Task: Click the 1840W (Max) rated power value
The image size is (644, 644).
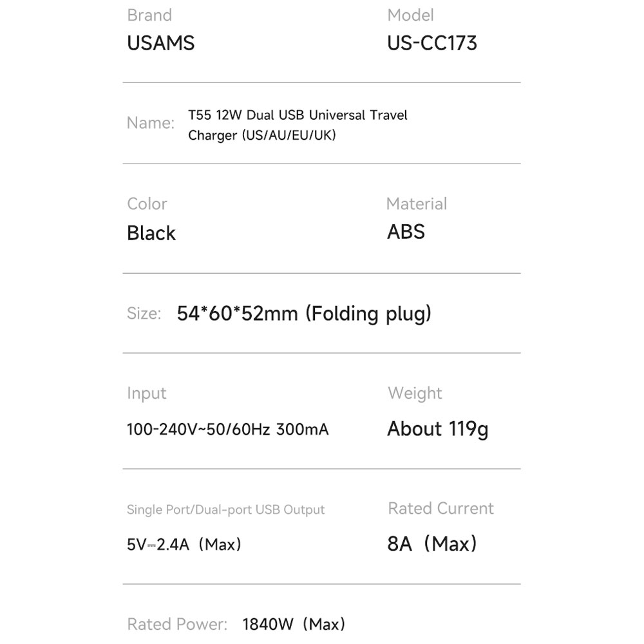Action: pos(294,624)
